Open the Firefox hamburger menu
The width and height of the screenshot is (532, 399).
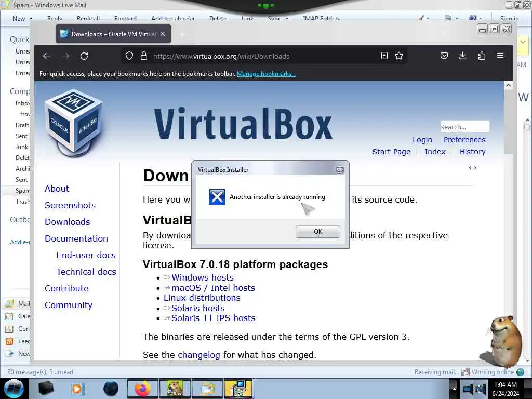(500, 56)
